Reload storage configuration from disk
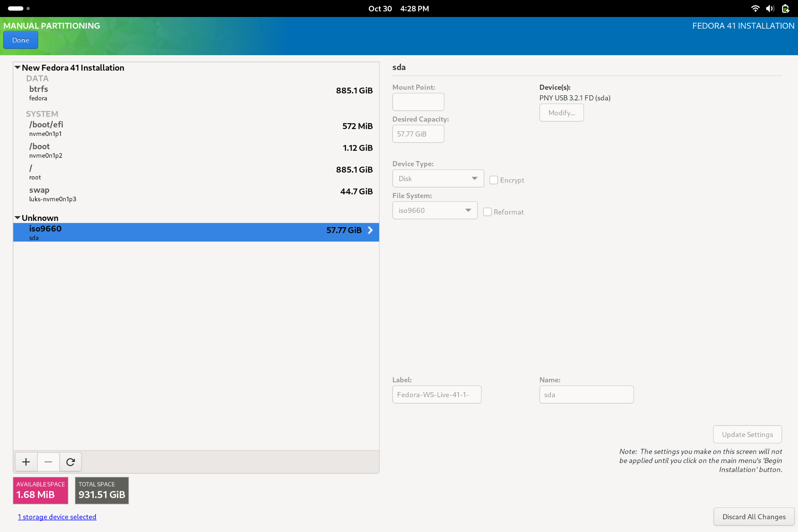 pos(70,462)
